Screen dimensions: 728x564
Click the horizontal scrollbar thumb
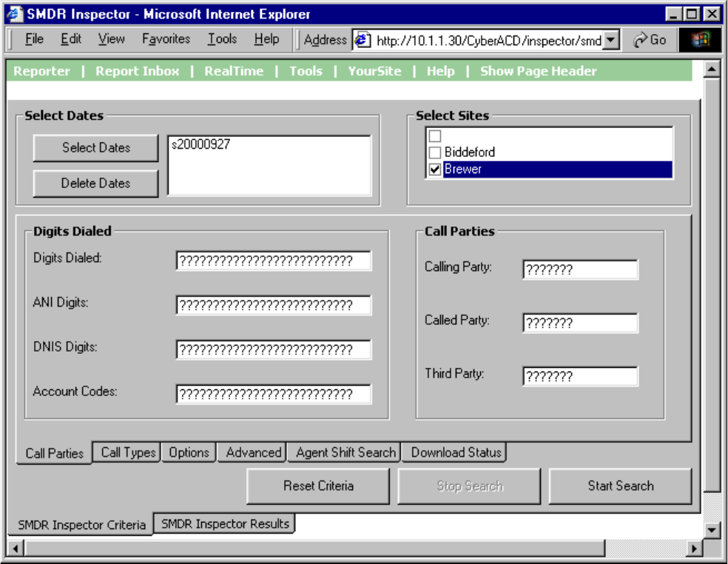coord(314,548)
